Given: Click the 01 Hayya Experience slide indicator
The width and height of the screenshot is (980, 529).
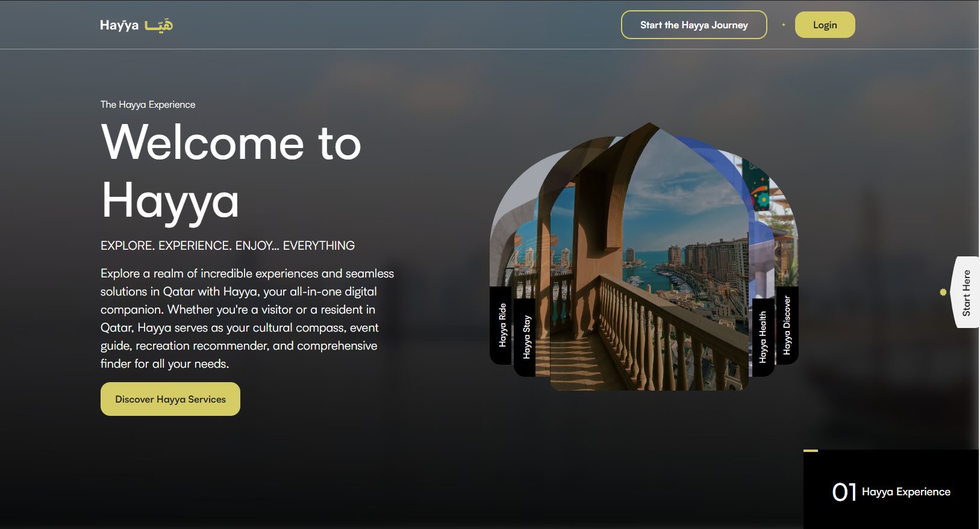Looking at the screenshot, I should coord(891,490).
